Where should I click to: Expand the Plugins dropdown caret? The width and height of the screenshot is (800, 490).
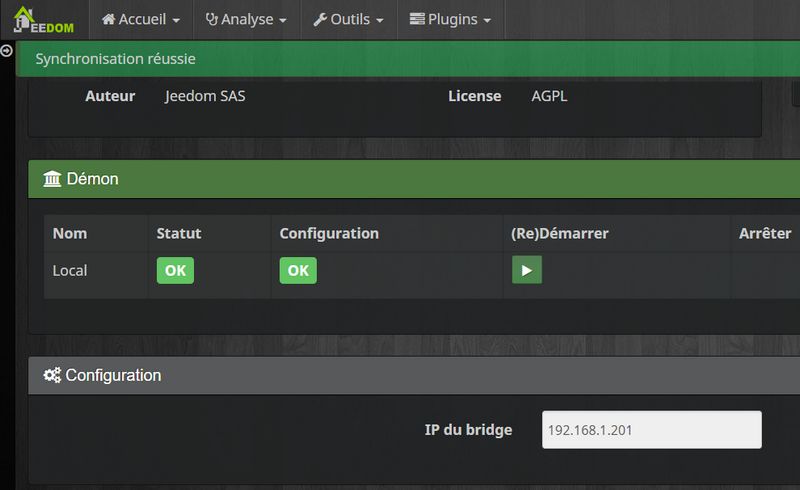[x=487, y=21]
